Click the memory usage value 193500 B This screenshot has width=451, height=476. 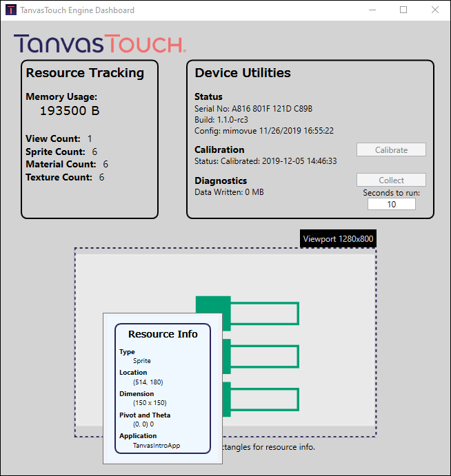click(x=70, y=111)
